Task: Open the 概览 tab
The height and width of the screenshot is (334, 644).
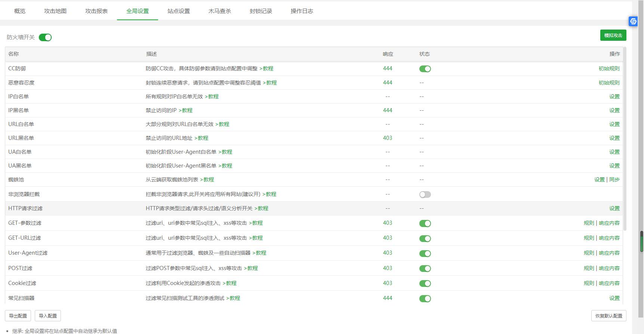Action: tap(20, 11)
